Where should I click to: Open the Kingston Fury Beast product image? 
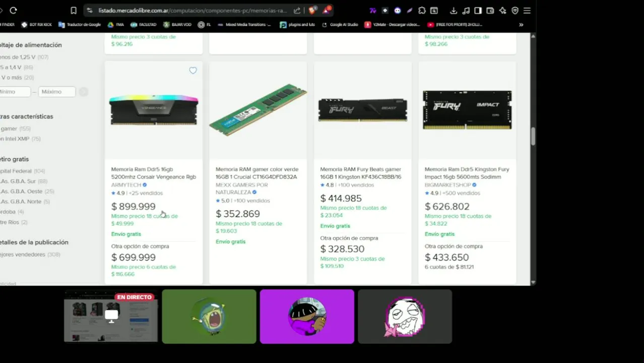point(363,110)
